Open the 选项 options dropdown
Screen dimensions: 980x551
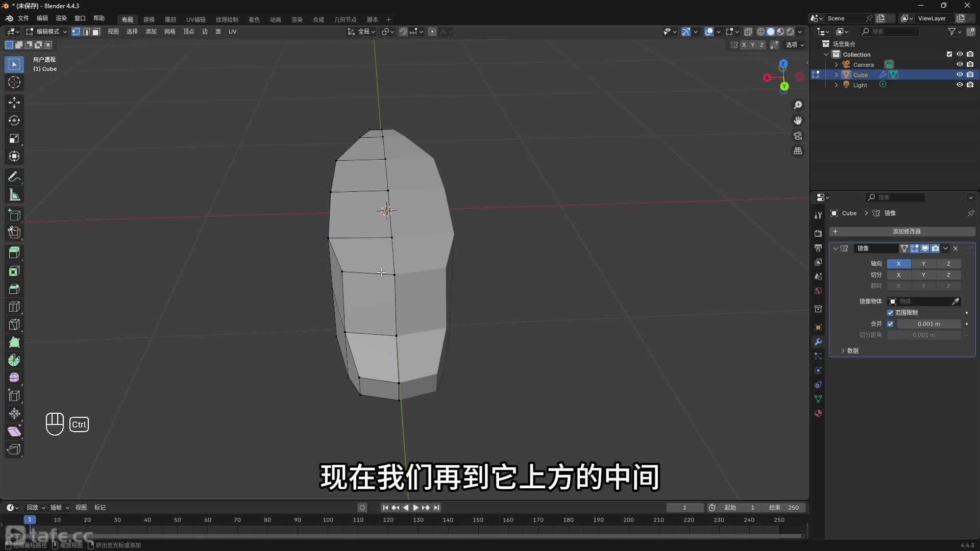pos(794,45)
